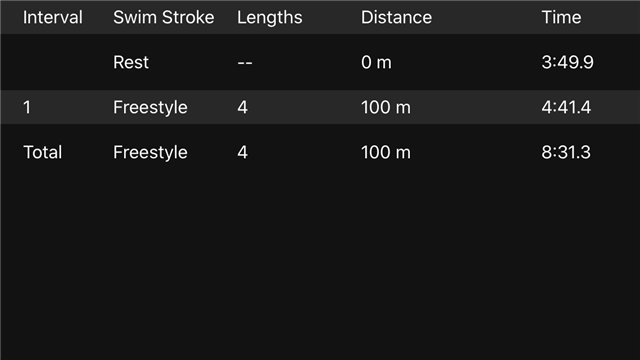Click the Total row label

(43, 152)
